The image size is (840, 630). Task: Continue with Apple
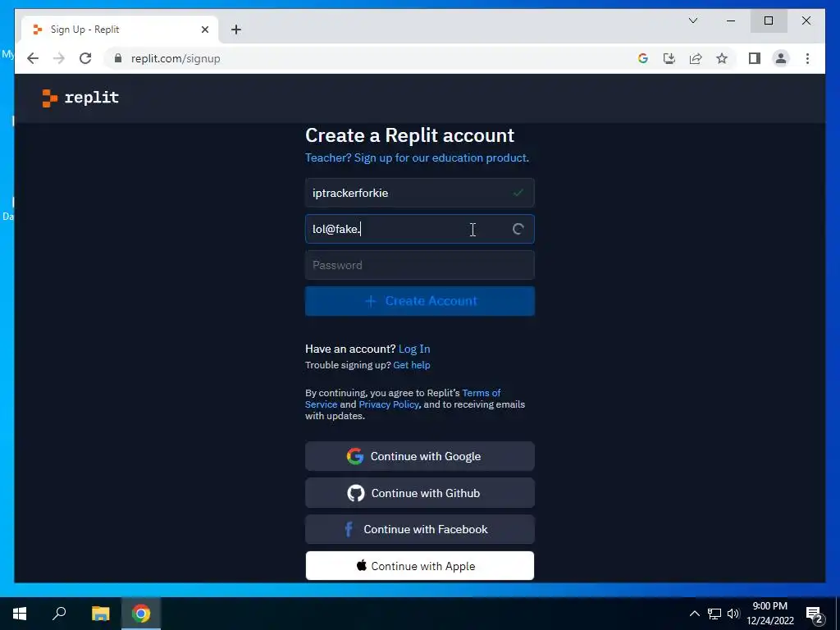[419, 566]
